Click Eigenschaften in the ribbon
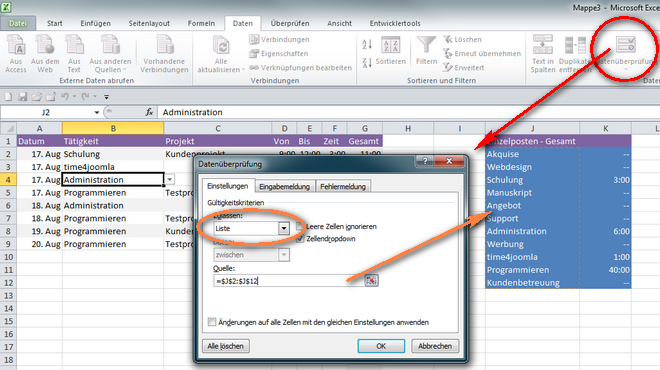The width and height of the screenshot is (660, 370). [279, 53]
